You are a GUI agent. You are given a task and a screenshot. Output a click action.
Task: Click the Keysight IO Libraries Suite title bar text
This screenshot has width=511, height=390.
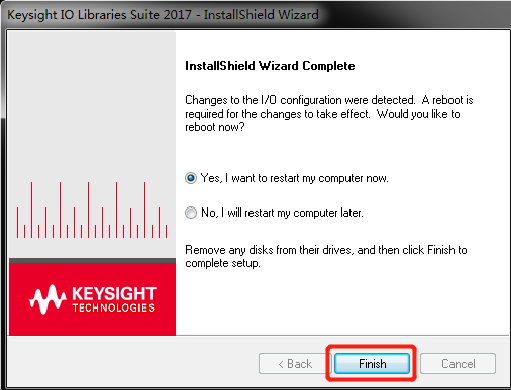click(163, 15)
